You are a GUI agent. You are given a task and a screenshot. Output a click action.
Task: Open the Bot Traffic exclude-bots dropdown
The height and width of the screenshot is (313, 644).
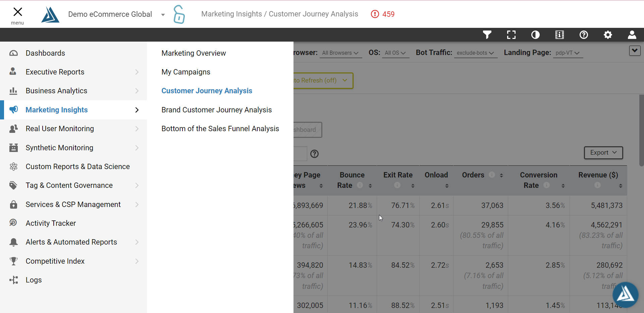(476, 53)
